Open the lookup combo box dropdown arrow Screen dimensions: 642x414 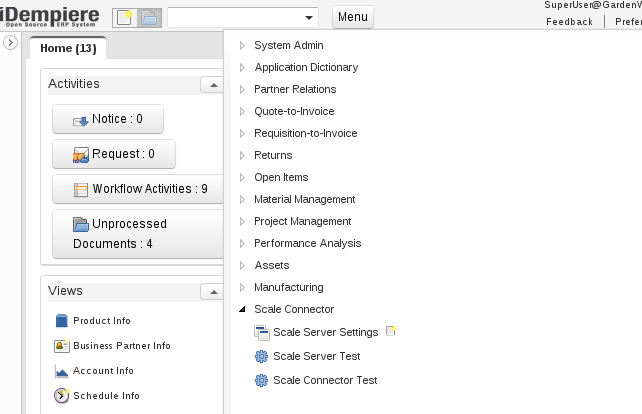tap(308, 18)
